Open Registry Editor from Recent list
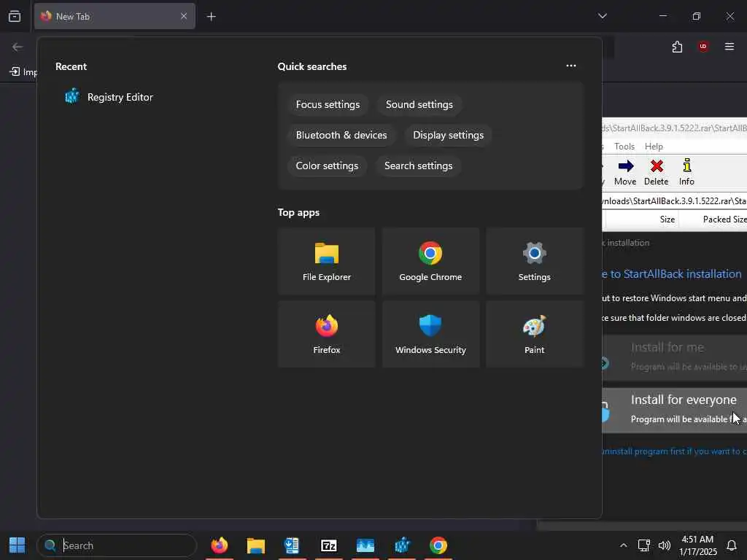 [109, 97]
